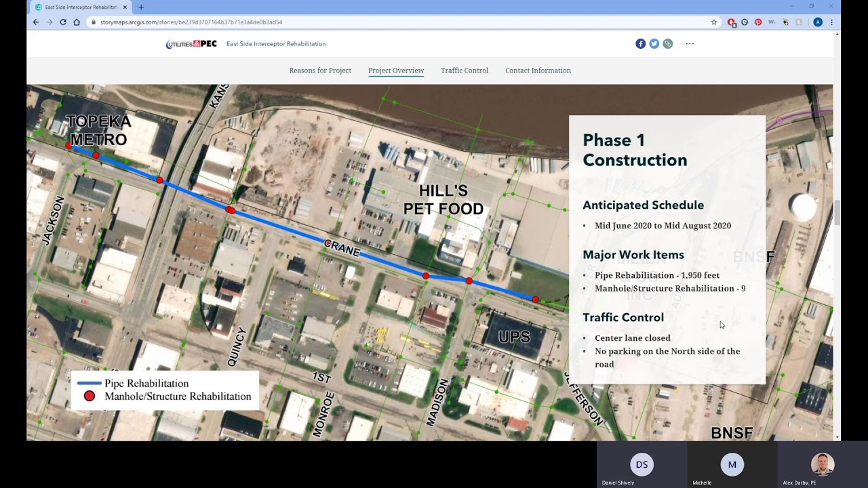Open the green and red extension icon
Image resolution: width=868 pixels, height=488 pixels.
(x=785, y=22)
